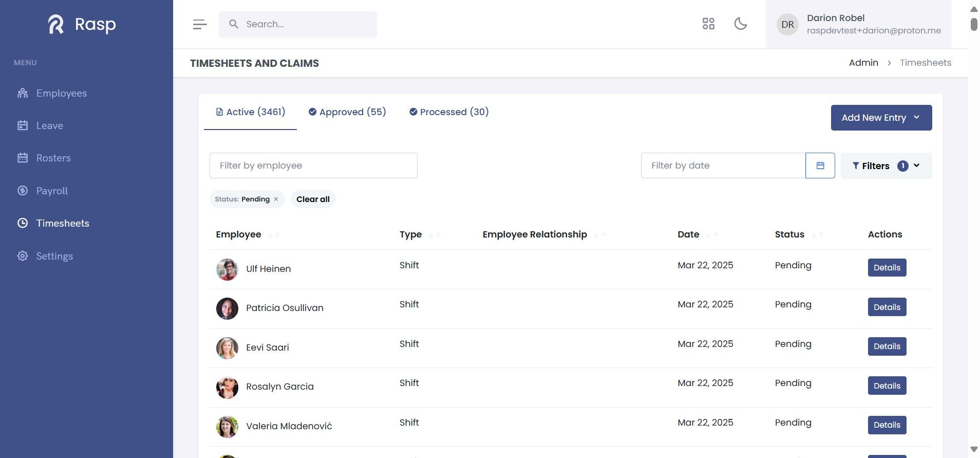The height and width of the screenshot is (458, 980).
Task: Click the Rasp logo
Action: point(82,24)
